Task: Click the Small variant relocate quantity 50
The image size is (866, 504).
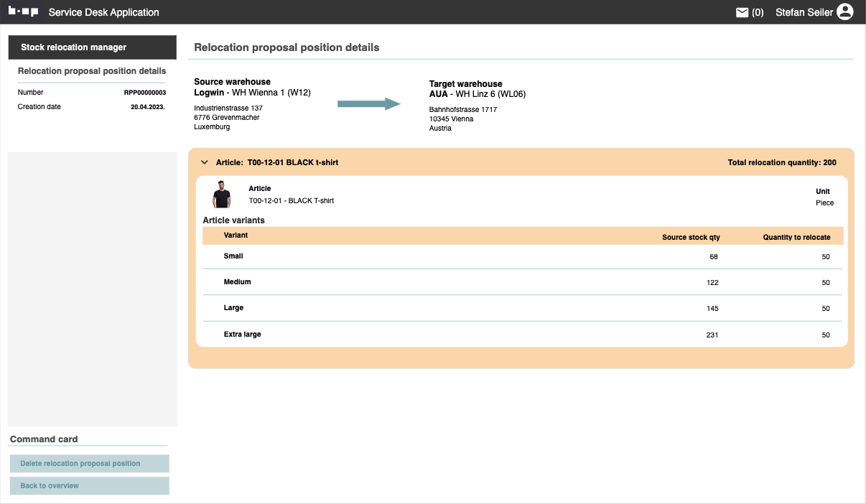Action: coord(825,257)
